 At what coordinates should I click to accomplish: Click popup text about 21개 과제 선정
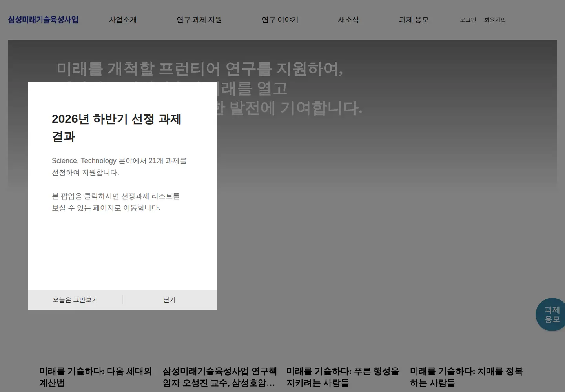coord(119,167)
